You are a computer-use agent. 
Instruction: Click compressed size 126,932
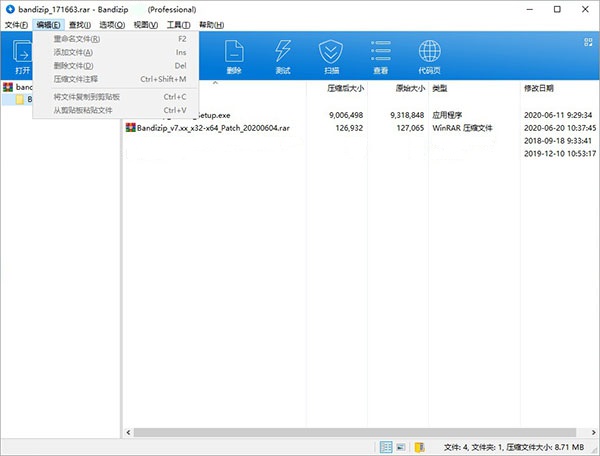coord(349,128)
